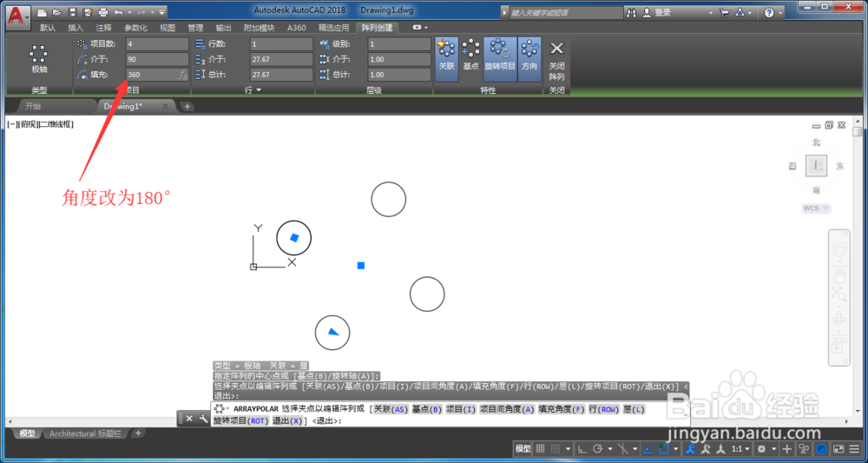Screen dimensions: 868x463
Task: Edit the items 介于 angle field showing 90
Action: [157, 59]
